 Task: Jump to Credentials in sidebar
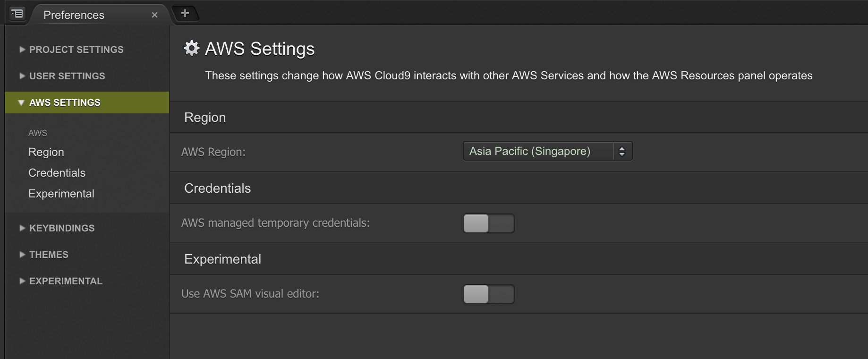pyautogui.click(x=57, y=173)
